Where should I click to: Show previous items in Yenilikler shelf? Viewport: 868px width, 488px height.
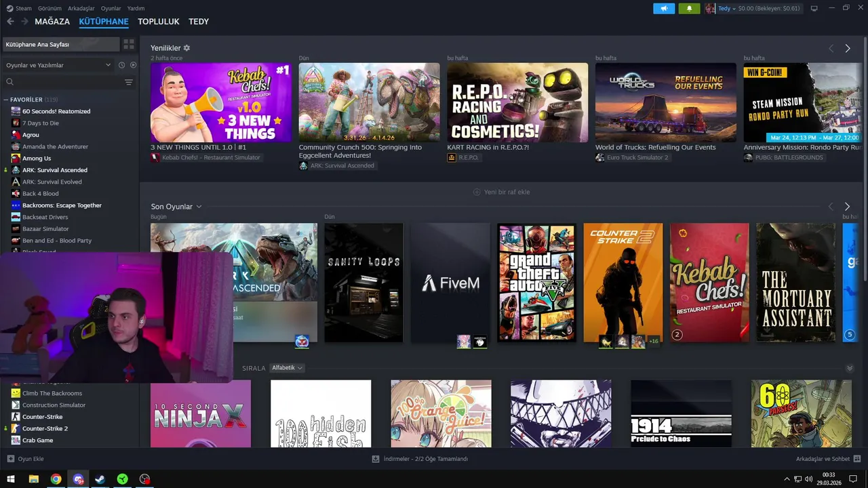(831, 48)
